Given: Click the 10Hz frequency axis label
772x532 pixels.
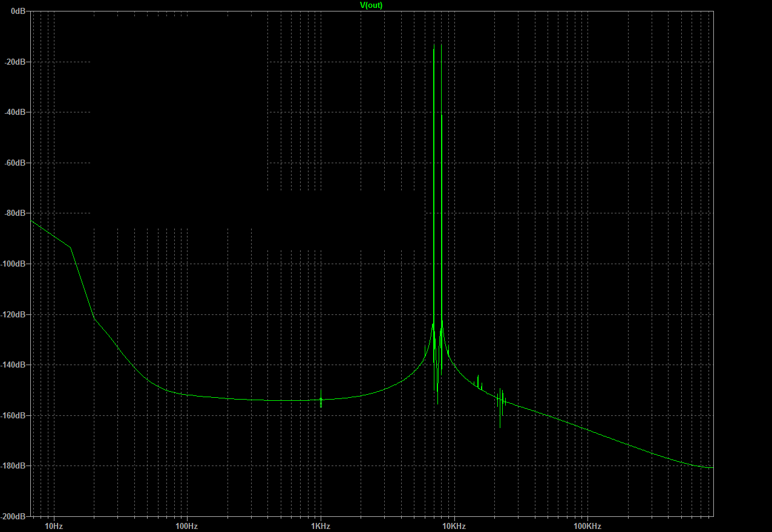Looking at the screenshot, I should [x=54, y=526].
